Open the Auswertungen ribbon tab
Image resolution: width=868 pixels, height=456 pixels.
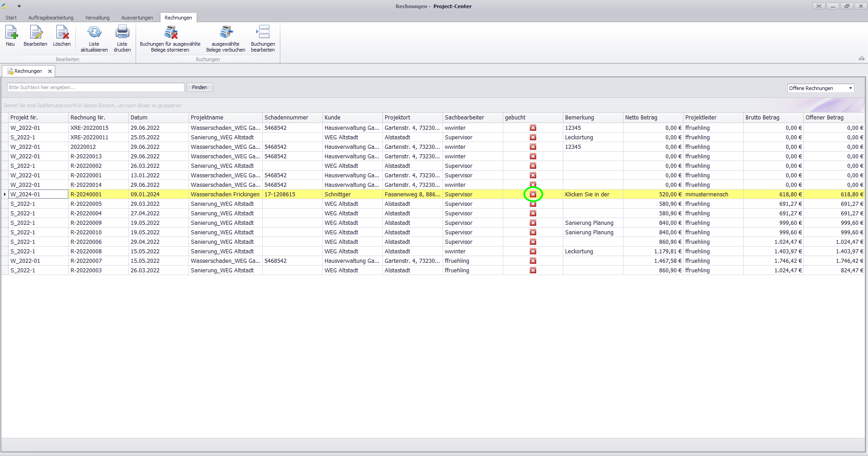pos(137,18)
